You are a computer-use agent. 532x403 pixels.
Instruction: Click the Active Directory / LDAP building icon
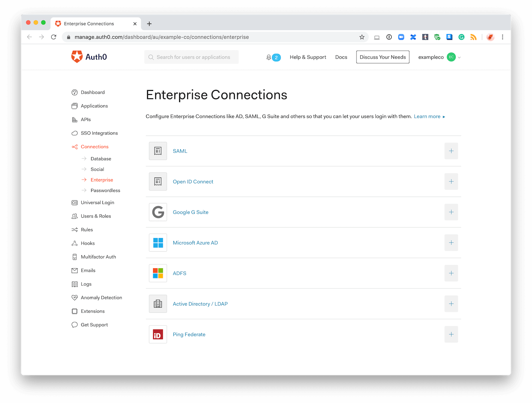[x=157, y=304]
